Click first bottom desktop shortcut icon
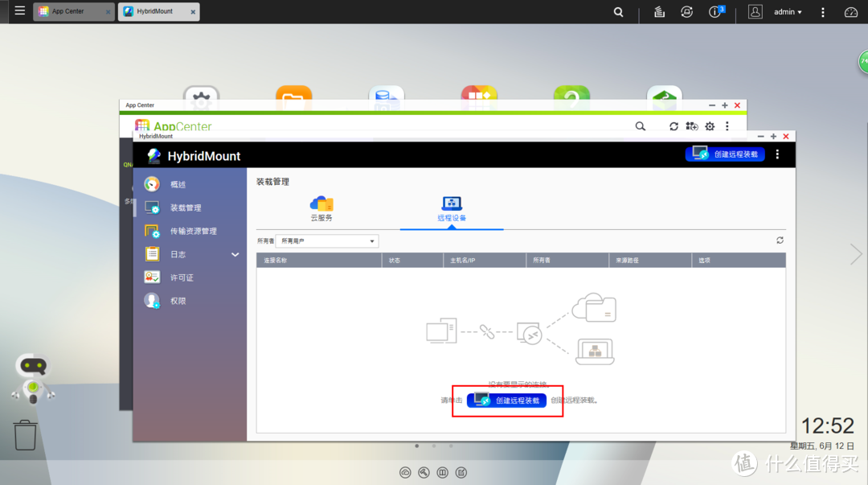 [405, 472]
